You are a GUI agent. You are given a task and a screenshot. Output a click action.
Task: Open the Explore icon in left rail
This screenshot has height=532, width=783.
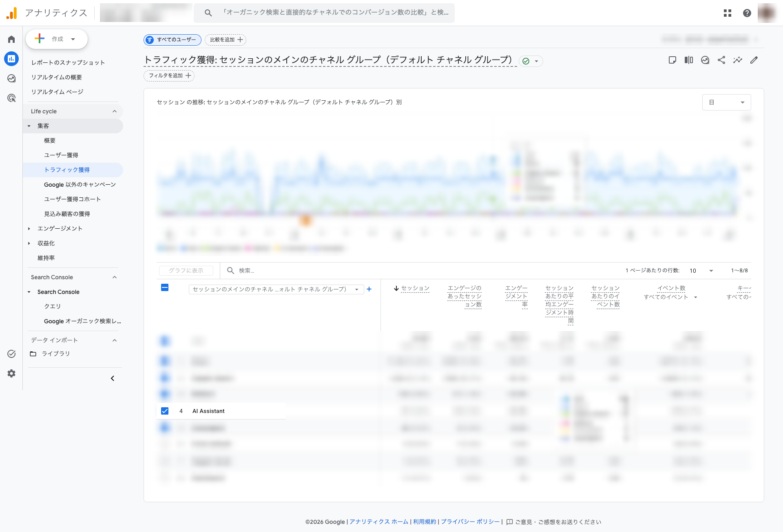click(x=11, y=78)
